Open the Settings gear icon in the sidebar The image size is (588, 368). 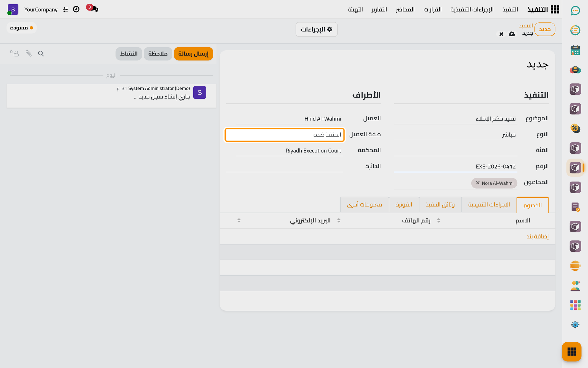pos(575,325)
